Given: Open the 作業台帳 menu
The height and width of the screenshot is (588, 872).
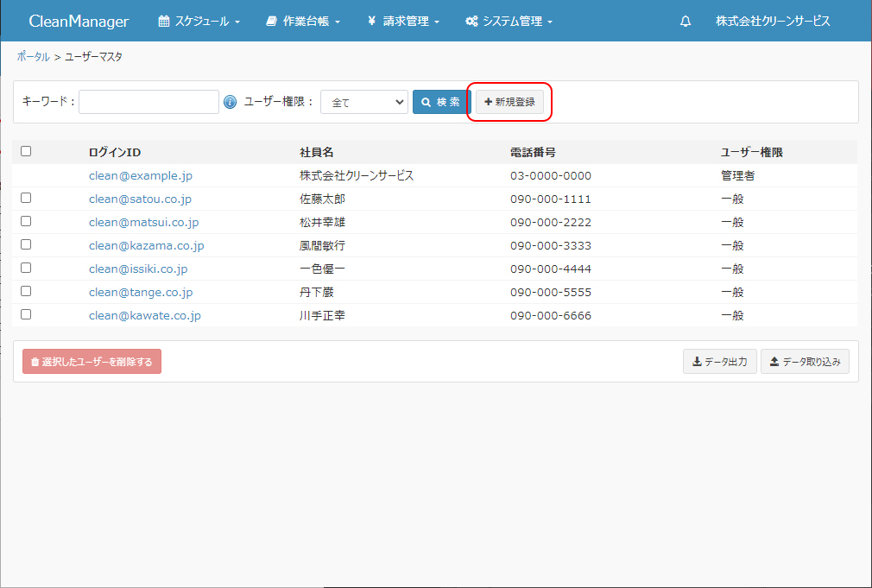Looking at the screenshot, I should [x=303, y=22].
